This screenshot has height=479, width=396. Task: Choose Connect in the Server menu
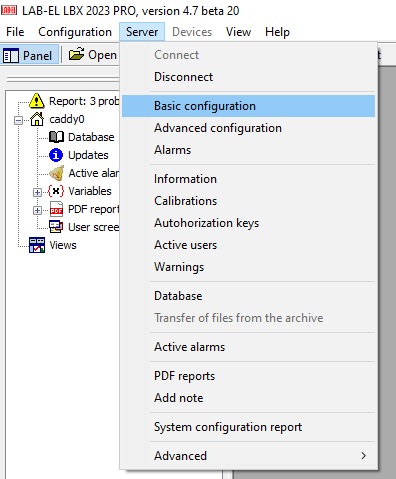coord(248,55)
